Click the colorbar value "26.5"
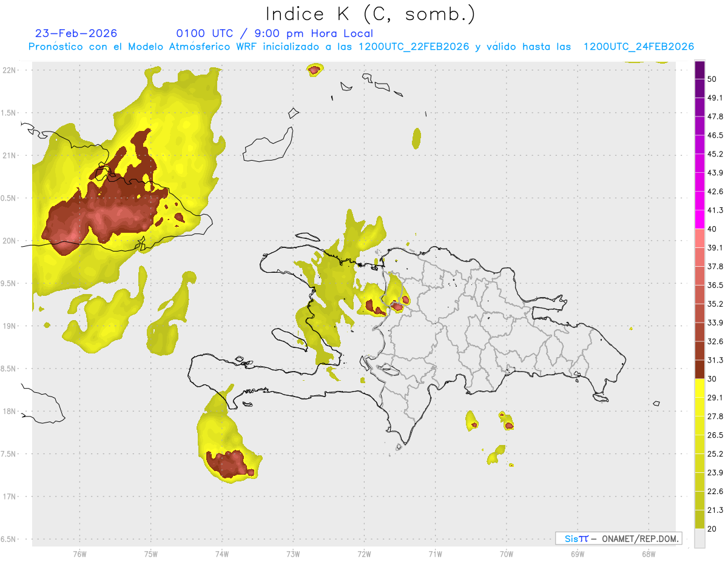728x562 pixels. click(x=715, y=435)
